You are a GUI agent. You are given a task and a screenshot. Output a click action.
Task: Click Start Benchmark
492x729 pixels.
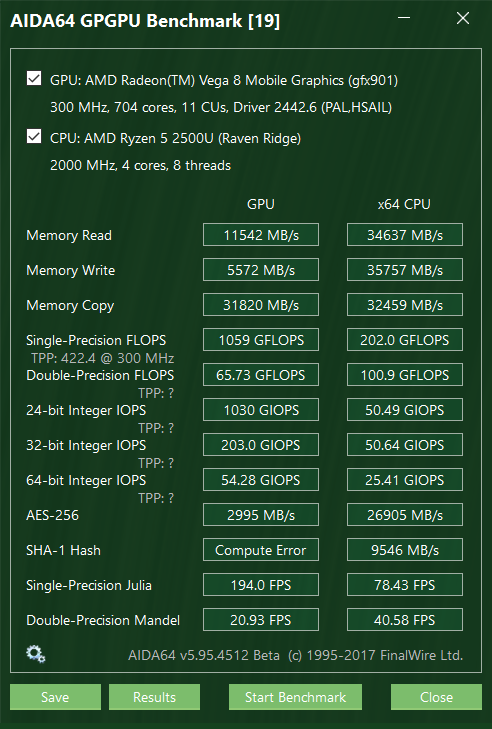tap(295, 697)
